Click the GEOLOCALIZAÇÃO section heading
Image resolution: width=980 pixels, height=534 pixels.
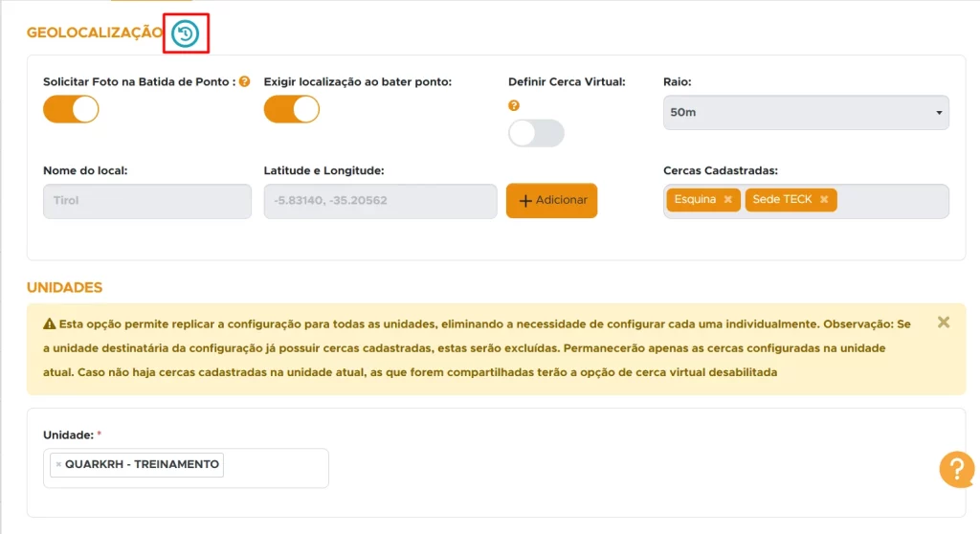95,33
